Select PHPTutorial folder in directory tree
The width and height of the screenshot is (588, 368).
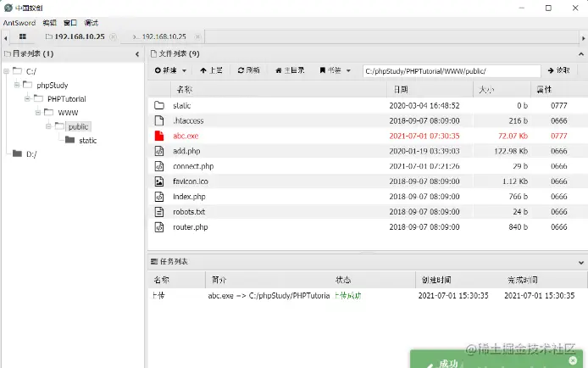click(66, 99)
